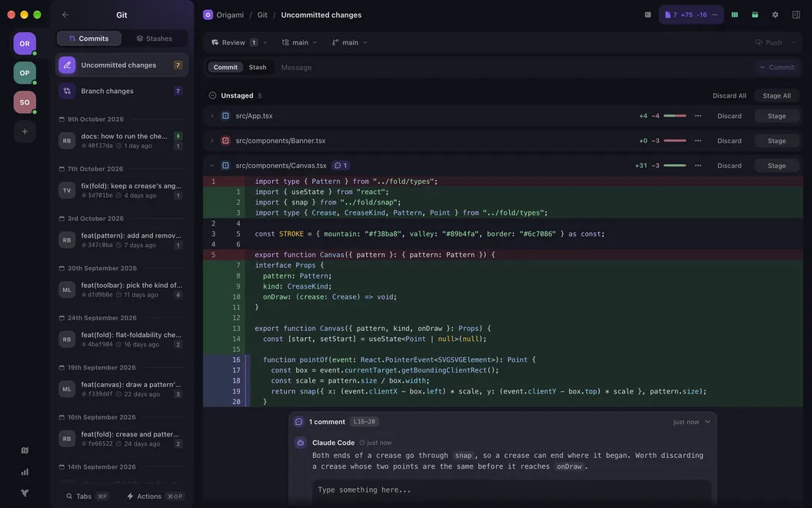Switch to the OR workspace avatar
The width and height of the screenshot is (812, 508).
tap(25, 44)
